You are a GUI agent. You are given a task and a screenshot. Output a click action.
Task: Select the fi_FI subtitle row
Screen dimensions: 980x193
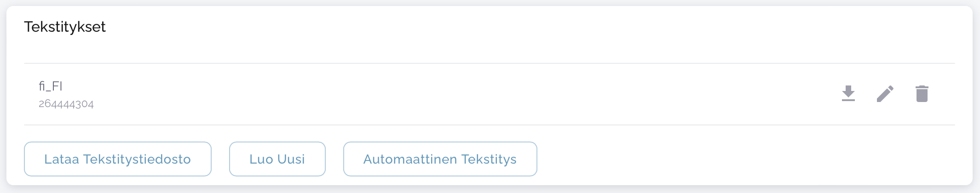(x=414, y=94)
